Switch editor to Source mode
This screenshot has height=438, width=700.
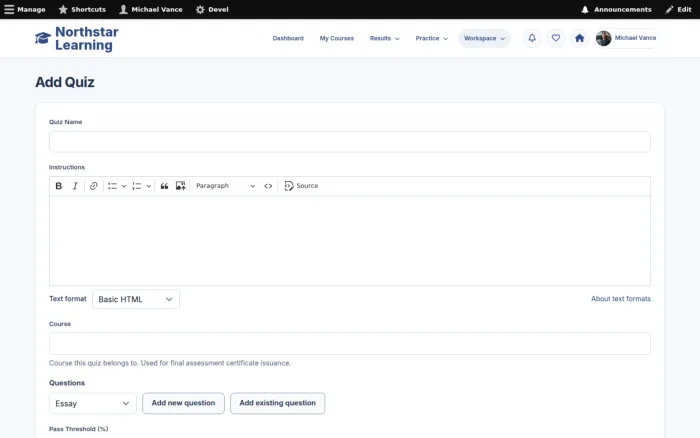coord(301,186)
